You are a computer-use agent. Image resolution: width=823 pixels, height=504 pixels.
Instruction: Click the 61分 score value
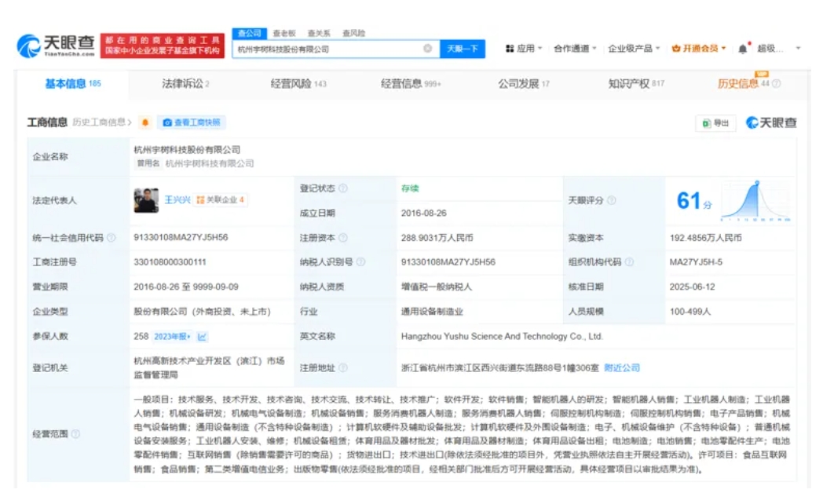694,200
